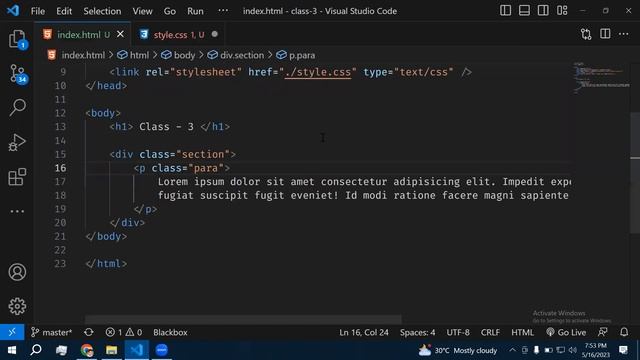The image size is (640, 360).
Task: Expand the div.section breadcrumb item
Action: [x=236, y=55]
